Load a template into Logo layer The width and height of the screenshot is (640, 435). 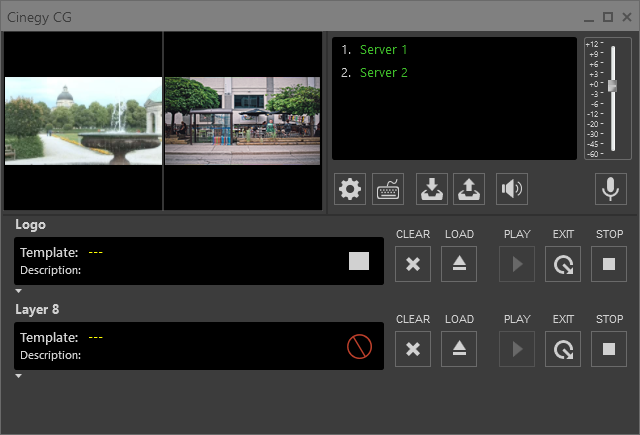click(459, 265)
